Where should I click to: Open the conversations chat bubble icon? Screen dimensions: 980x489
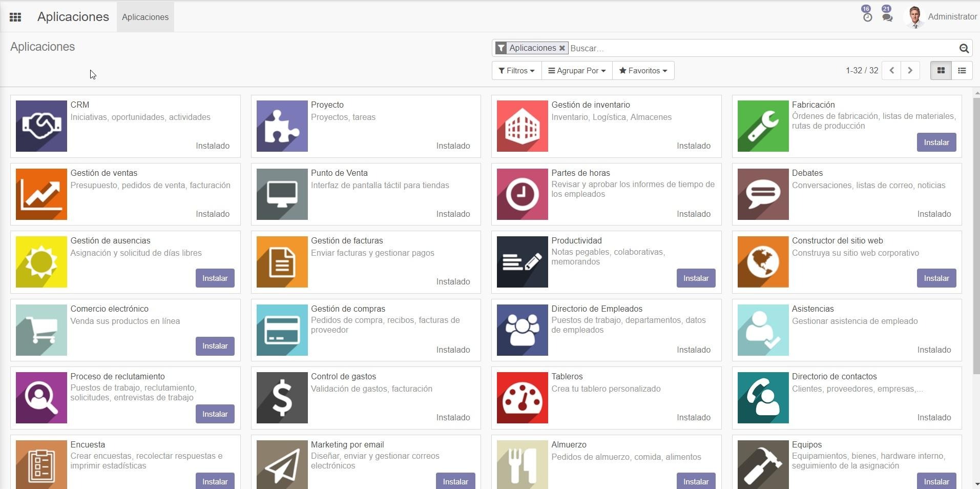[887, 17]
